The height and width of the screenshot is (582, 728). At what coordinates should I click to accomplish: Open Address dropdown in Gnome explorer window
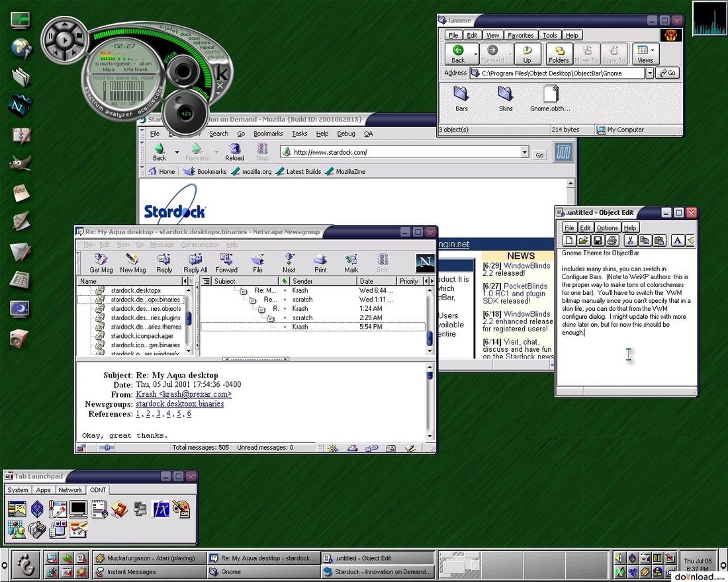pyautogui.click(x=649, y=73)
